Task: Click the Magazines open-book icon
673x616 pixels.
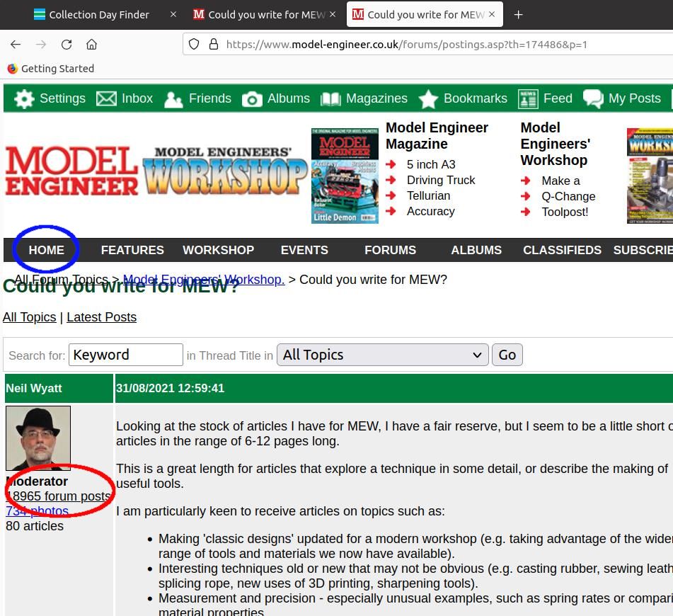Action: click(330, 99)
